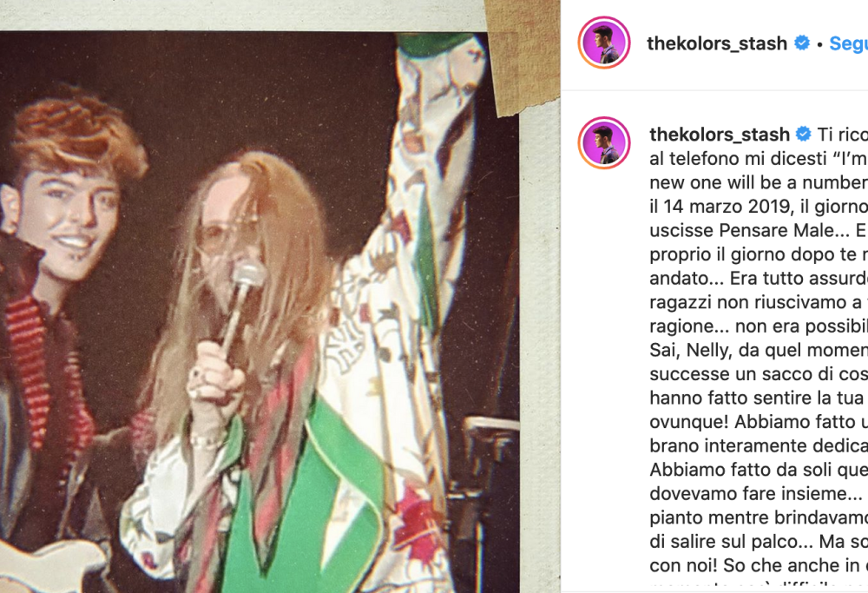Viewport: 868px width, 593px height.
Task: Open the avatar next to the caption
Action: (x=604, y=142)
